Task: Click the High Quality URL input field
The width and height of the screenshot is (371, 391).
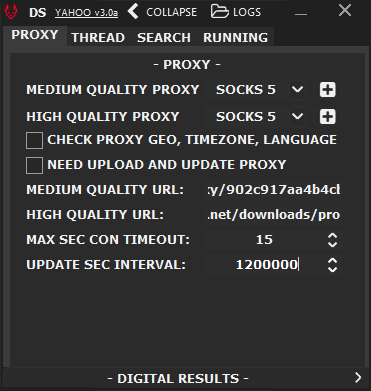Action: click(x=274, y=215)
